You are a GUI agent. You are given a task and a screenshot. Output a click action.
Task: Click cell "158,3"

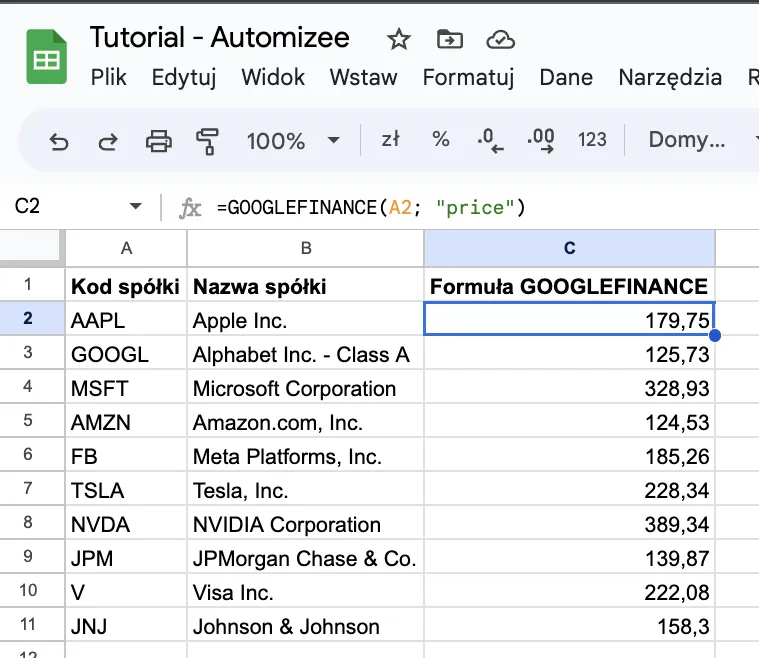pyautogui.click(x=570, y=624)
